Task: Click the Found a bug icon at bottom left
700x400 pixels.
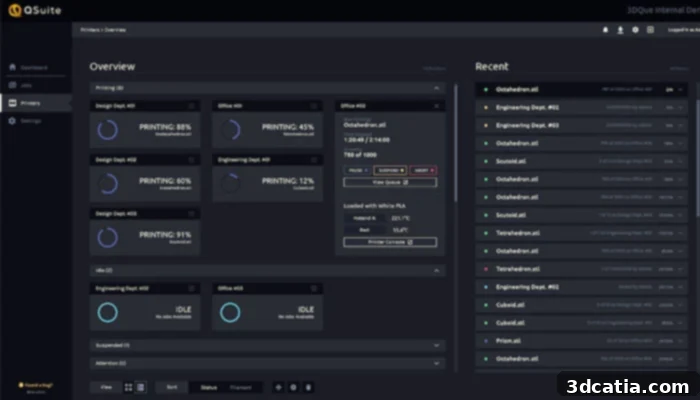Action: pos(21,384)
